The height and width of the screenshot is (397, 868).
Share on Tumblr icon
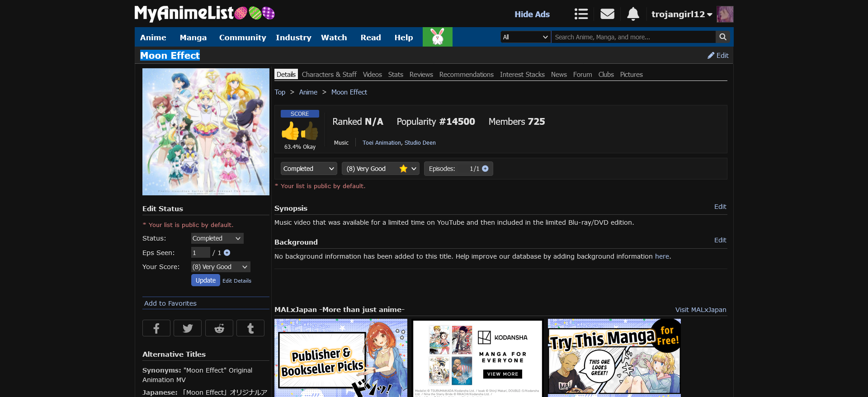click(250, 328)
